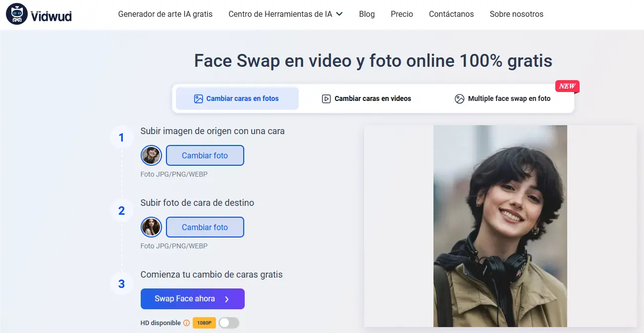
Task: Click Cambiar foto for the source image
Action: 205,155
